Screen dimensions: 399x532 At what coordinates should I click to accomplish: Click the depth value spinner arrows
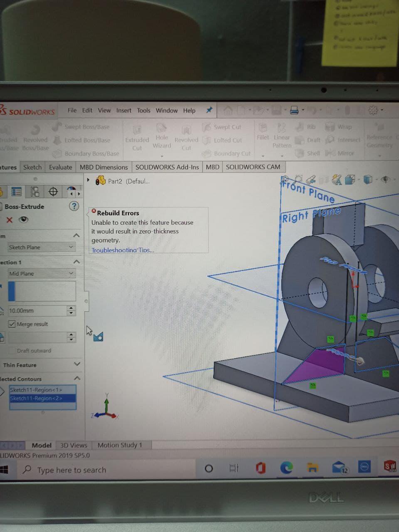[71, 310]
